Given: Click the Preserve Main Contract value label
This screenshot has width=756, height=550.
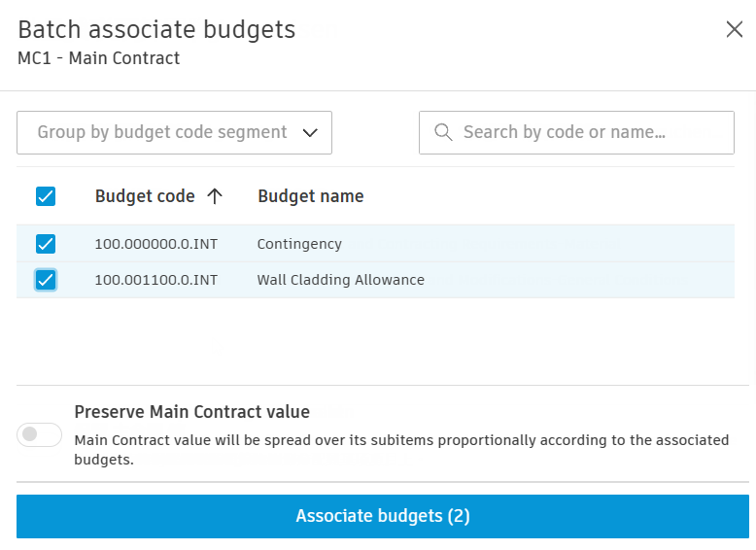Looking at the screenshot, I should pyautogui.click(x=191, y=411).
